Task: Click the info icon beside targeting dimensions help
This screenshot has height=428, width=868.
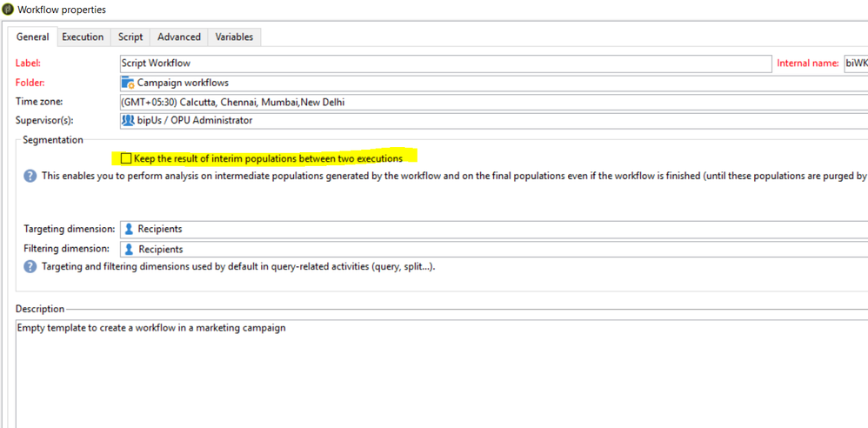Action: (30, 266)
